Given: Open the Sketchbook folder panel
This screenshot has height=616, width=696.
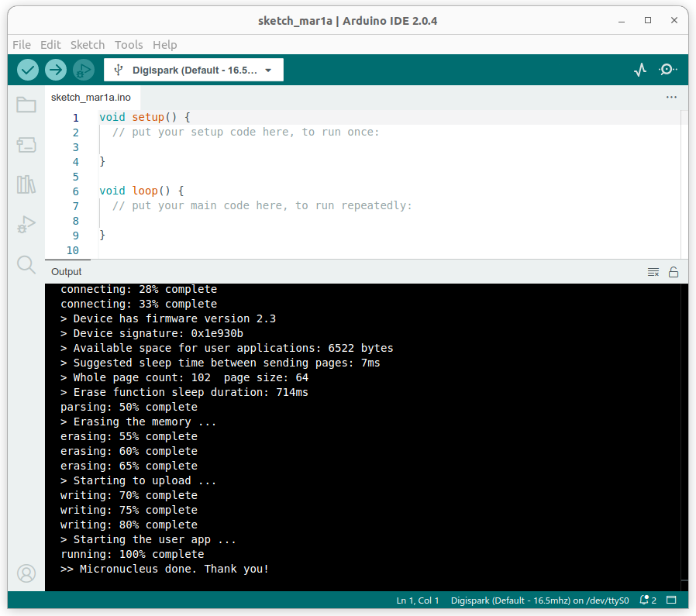Looking at the screenshot, I should point(26,105).
